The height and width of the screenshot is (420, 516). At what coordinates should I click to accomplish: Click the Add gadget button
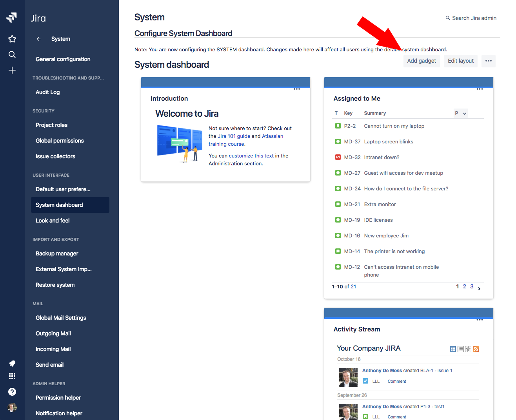click(x=422, y=61)
